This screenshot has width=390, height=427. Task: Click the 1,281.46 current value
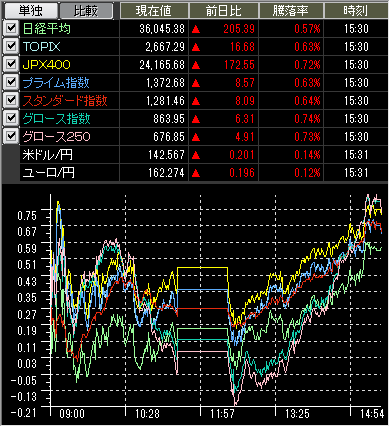pyautogui.click(x=165, y=101)
